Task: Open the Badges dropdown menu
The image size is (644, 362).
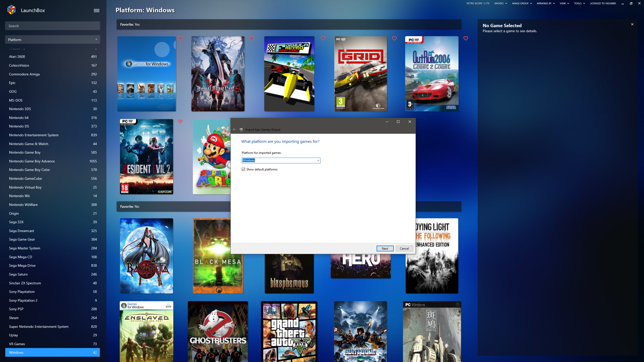Action: click(501, 4)
